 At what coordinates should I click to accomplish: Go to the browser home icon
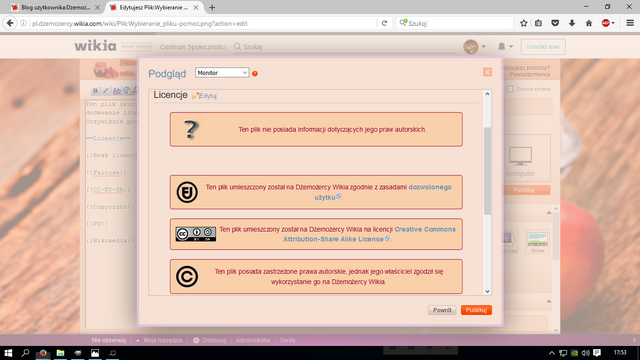589,23
